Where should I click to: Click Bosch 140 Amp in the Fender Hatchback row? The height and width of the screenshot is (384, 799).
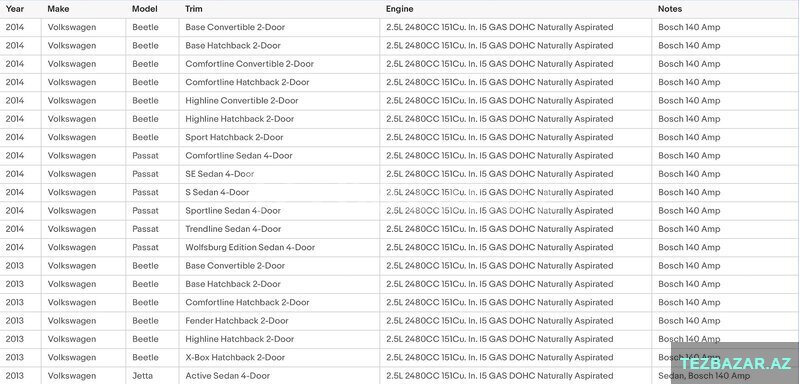689,321
